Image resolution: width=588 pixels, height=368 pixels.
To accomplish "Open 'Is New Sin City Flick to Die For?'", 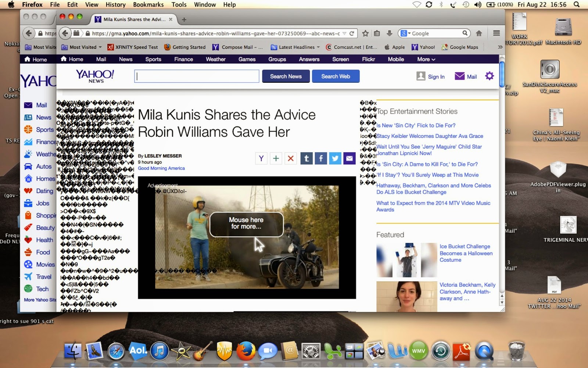I will click(x=416, y=125).
